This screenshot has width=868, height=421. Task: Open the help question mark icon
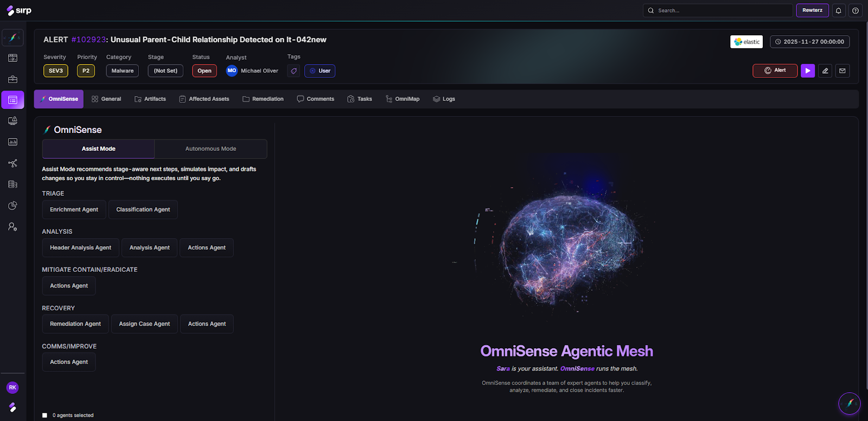856,10
